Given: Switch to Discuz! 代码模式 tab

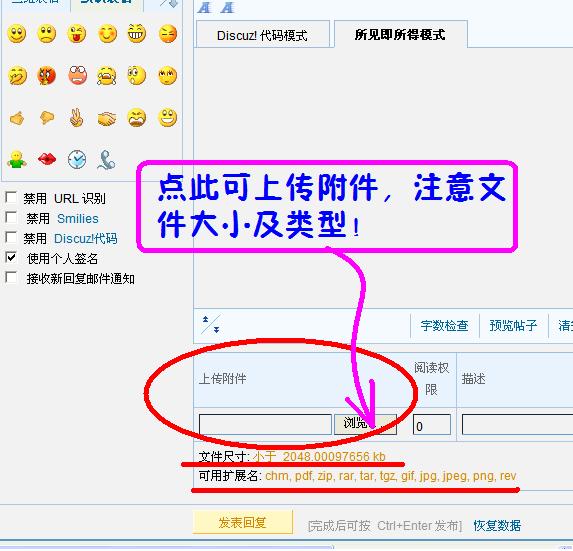Looking at the screenshot, I should [x=263, y=34].
